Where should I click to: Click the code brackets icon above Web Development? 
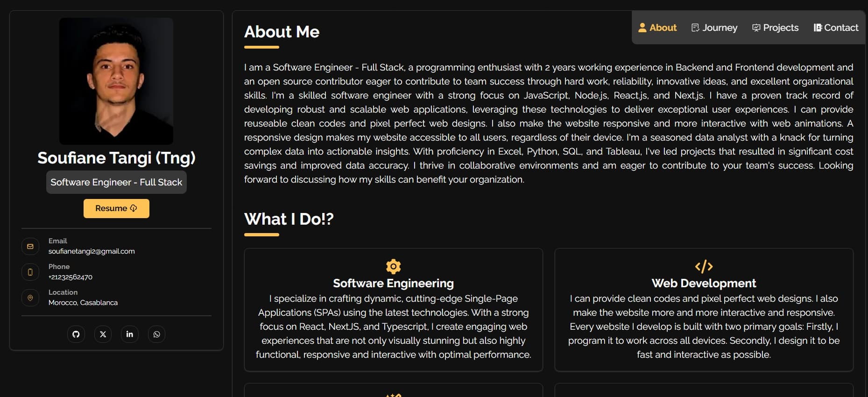[x=704, y=266]
